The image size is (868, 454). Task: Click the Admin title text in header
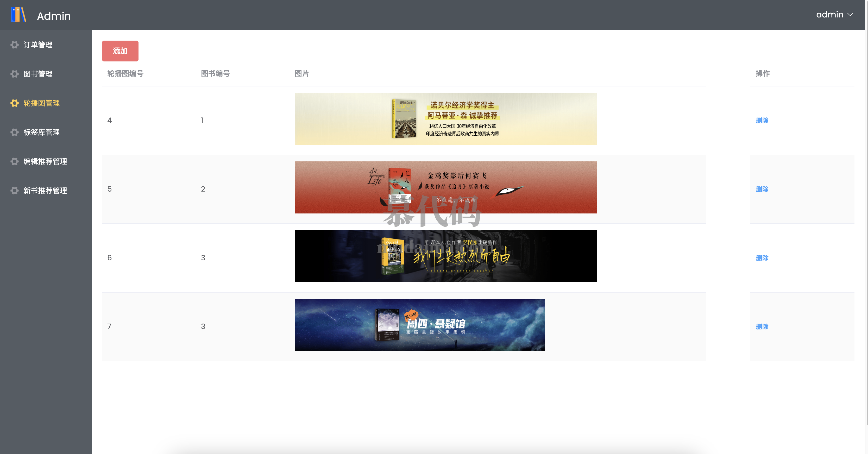point(54,16)
